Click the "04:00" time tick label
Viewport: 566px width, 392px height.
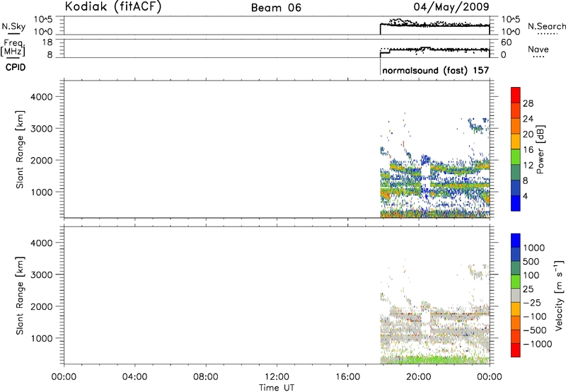[134, 377]
